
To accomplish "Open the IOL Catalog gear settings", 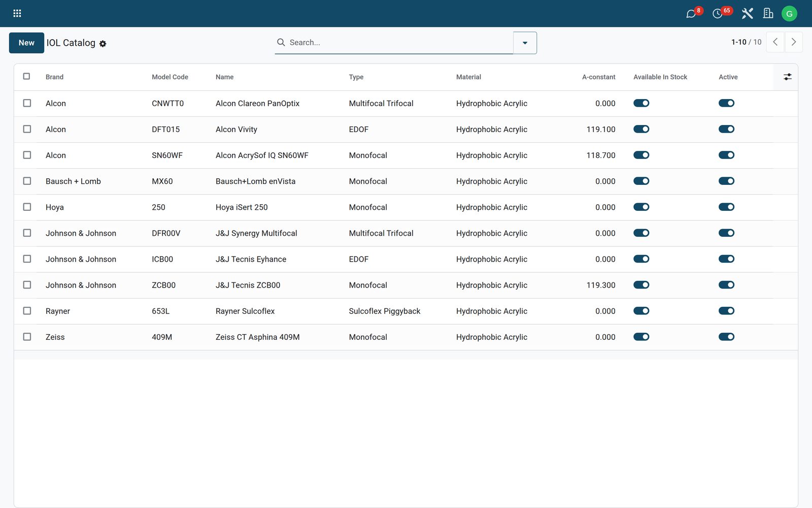I will pos(103,44).
